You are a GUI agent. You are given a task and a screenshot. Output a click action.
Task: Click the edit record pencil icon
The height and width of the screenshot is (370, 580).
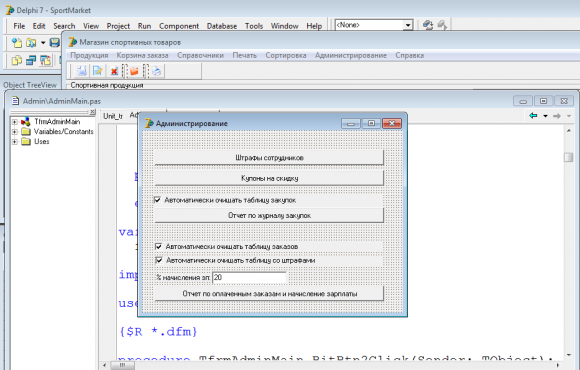98,71
